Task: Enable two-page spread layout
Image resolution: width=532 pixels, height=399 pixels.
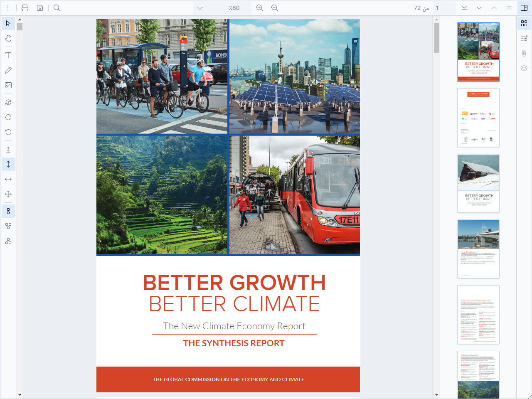Action: pyautogui.click(x=8, y=226)
